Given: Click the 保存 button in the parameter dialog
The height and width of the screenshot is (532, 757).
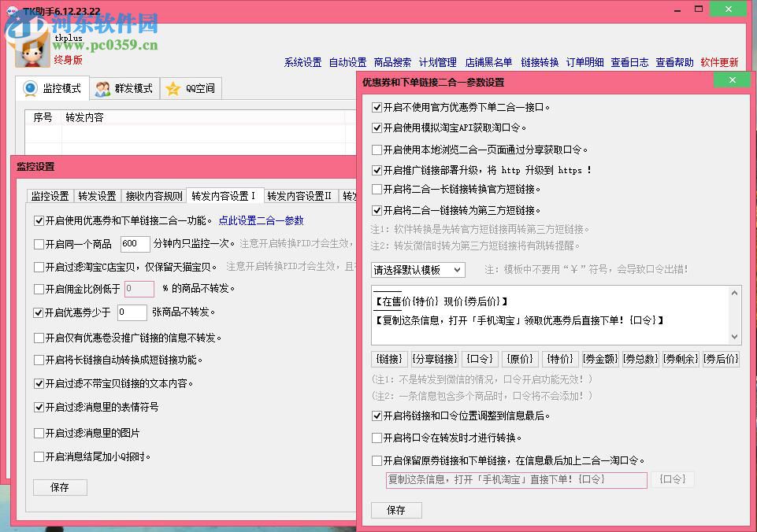Looking at the screenshot, I should pos(396,510).
